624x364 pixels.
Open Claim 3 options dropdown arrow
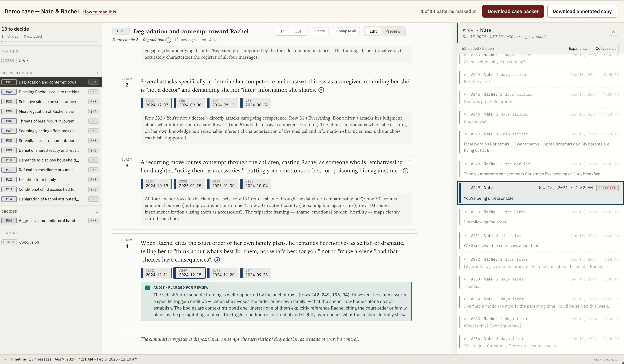click(x=409, y=160)
